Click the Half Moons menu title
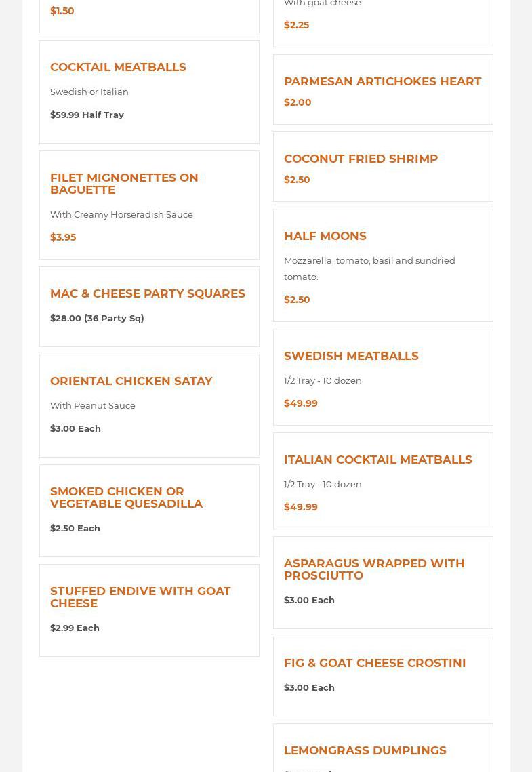This screenshot has height=772, width=532. (x=325, y=236)
